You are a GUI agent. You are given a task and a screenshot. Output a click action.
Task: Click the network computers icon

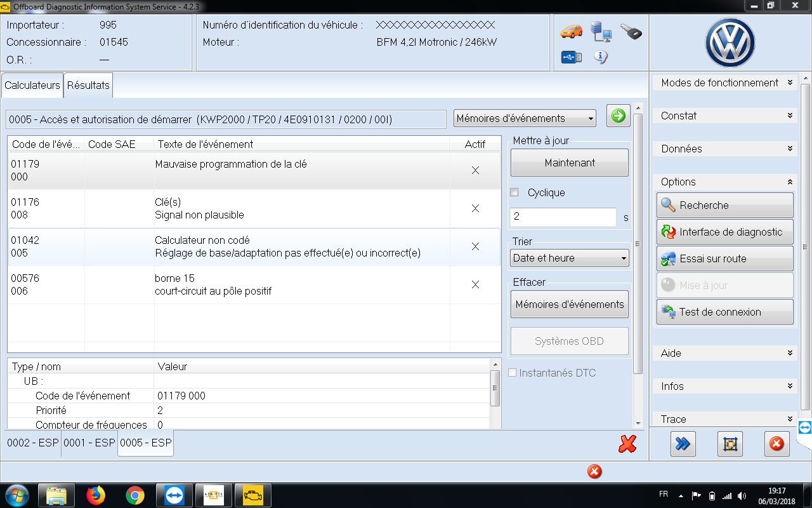click(601, 31)
